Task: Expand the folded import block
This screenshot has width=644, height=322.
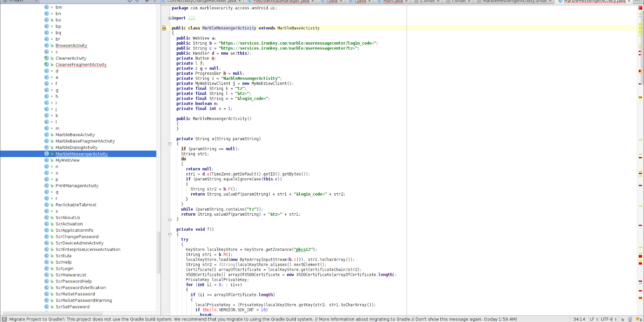Action: pos(170,18)
